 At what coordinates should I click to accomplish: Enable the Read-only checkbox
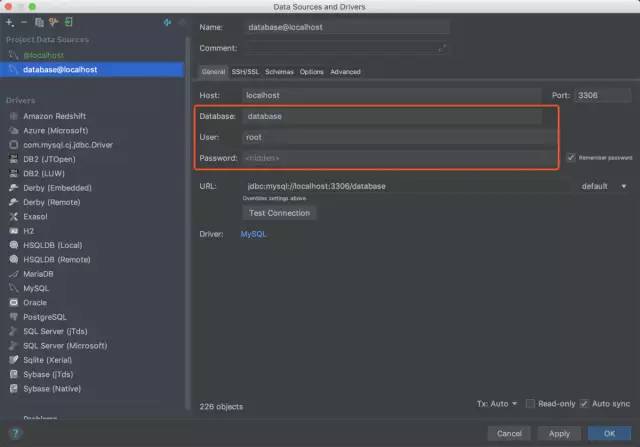click(x=531, y=404)
